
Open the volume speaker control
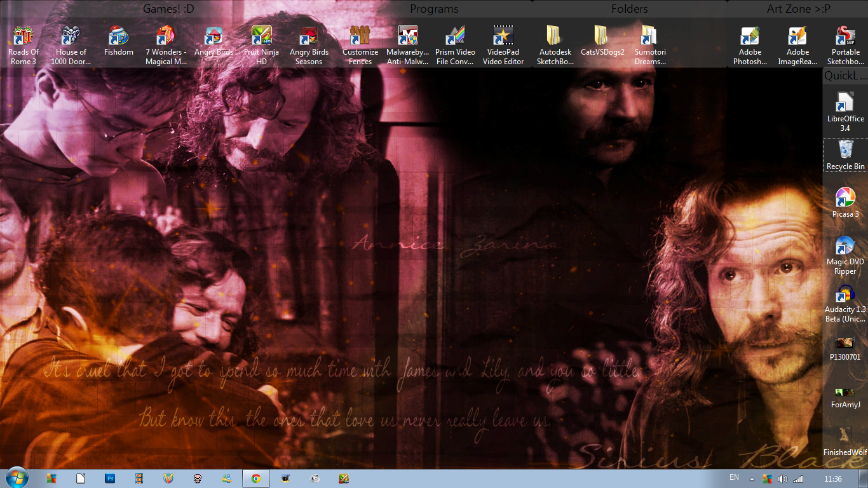pos(782,479)
